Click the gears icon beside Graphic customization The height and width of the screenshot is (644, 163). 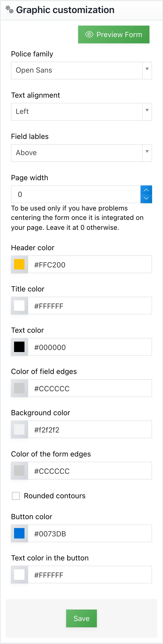pyautogui.click(x=9, y=10)
